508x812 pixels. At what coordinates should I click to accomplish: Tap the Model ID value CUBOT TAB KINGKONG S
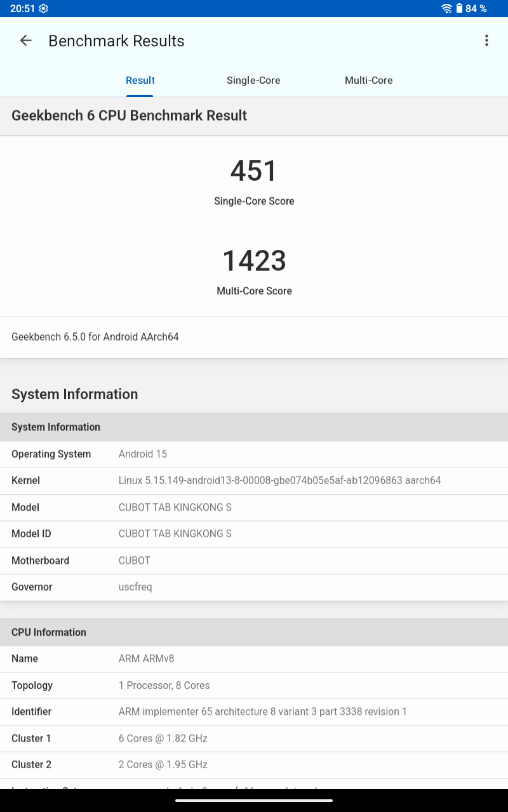(175, 534)
